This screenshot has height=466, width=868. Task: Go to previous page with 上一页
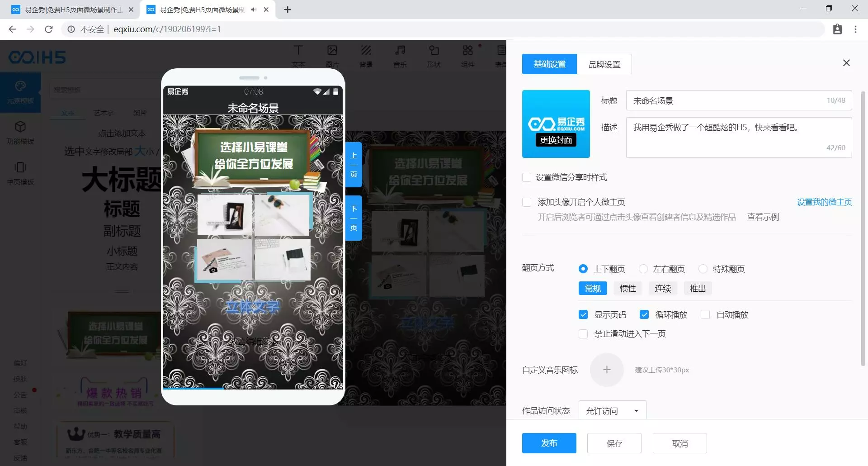(354, 165)
